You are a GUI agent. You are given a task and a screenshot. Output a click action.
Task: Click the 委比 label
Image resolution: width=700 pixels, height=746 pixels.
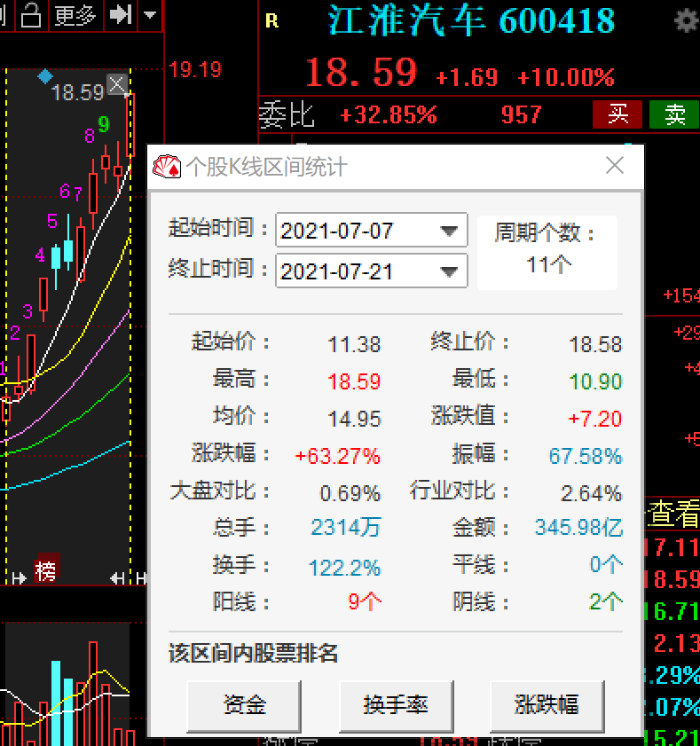tap(287, 115)
